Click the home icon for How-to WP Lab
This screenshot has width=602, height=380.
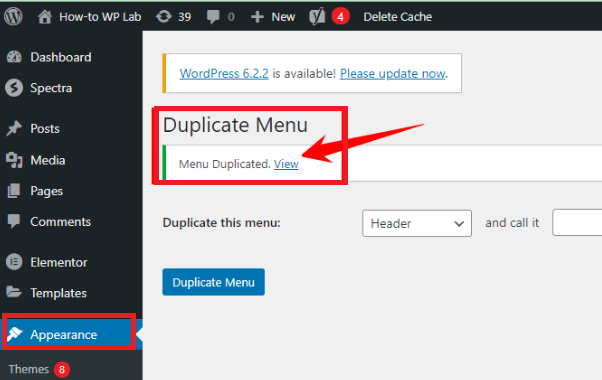[x=45, y=17]
